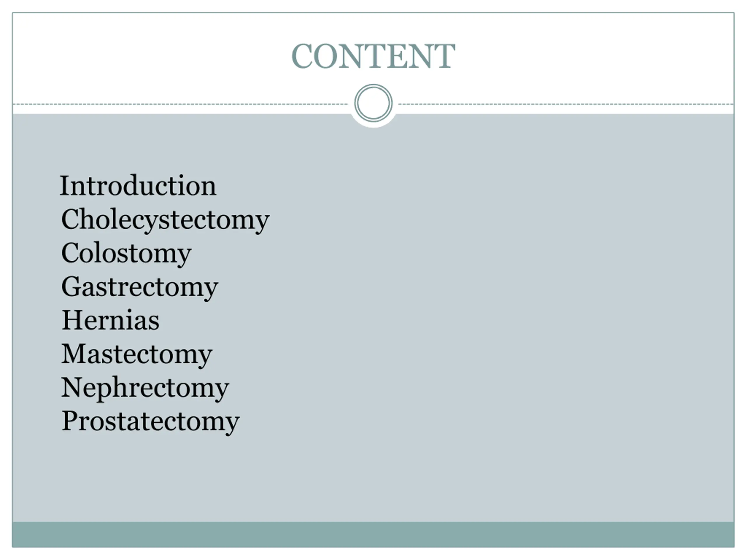Click the dark teal footer bar

(373, 534)
